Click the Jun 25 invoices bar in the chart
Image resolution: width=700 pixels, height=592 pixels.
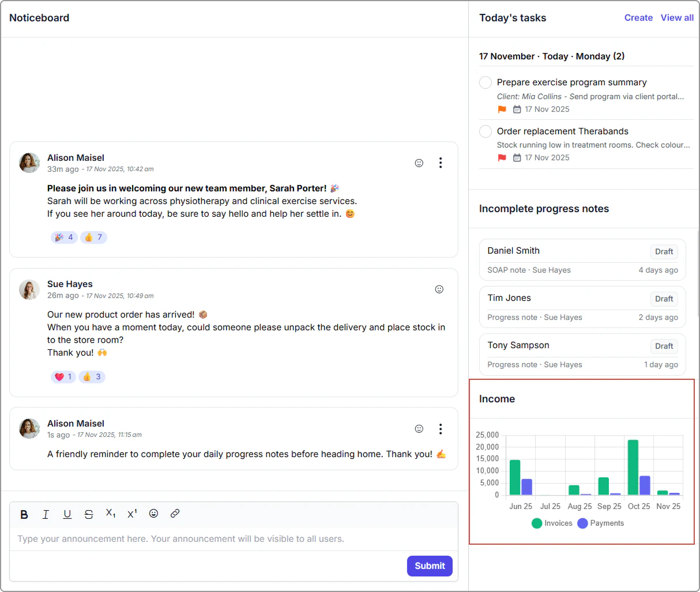click(515, 478)
